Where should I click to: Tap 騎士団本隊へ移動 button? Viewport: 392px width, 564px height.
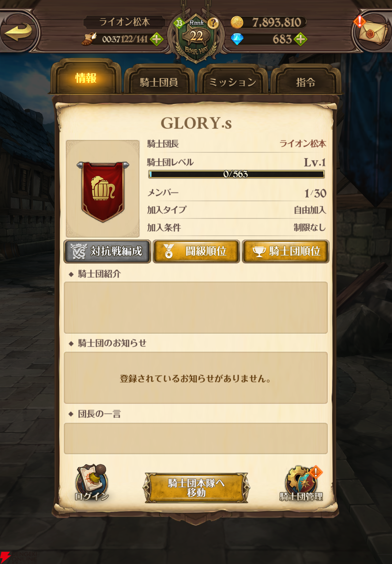click(x=196, y=488)
